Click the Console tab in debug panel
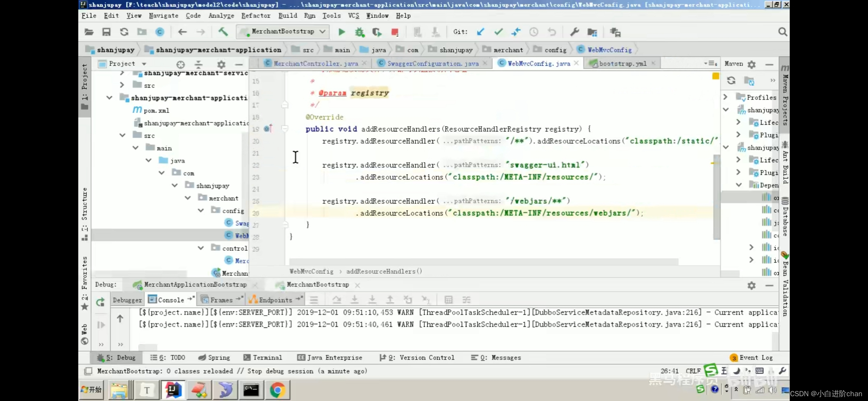This screenshot has width=868, height=401. (171, 300)
